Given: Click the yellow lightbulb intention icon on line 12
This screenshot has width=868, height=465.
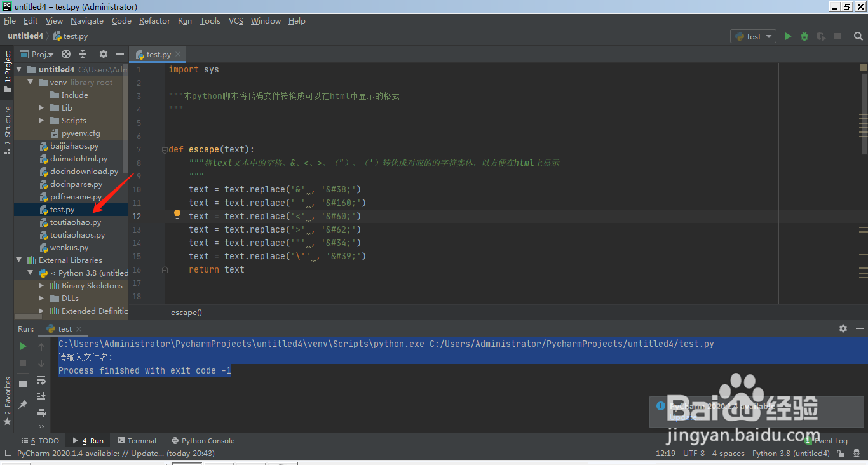Looking at the screenshot, I should click(x=177, y=215).
